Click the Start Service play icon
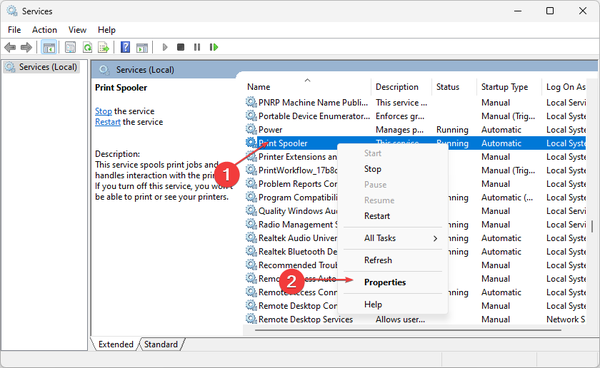Screen dimensions: 600x368 tap(165, 47)
